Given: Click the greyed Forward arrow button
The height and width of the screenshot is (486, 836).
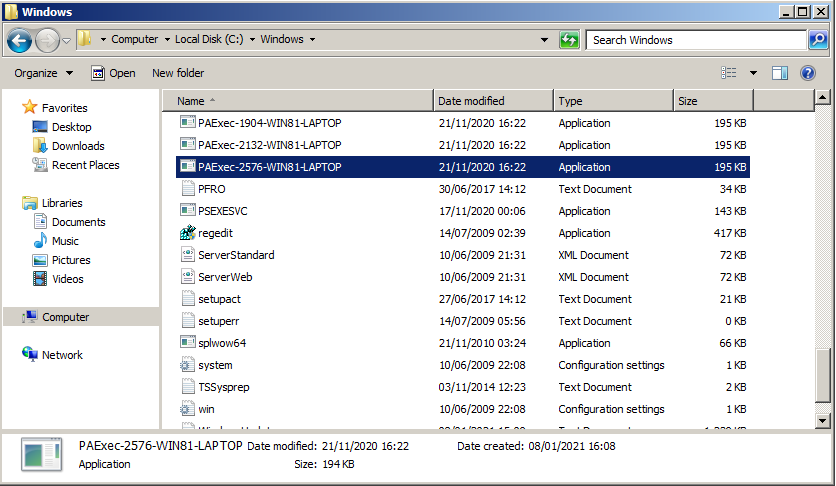Looking at the screenshot, I should point(47,40).
